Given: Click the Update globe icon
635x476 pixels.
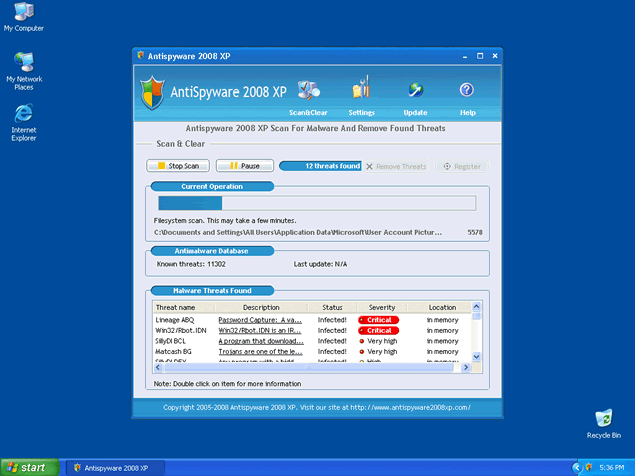Looking at the screenshot, I should click(x=415, y=92).
